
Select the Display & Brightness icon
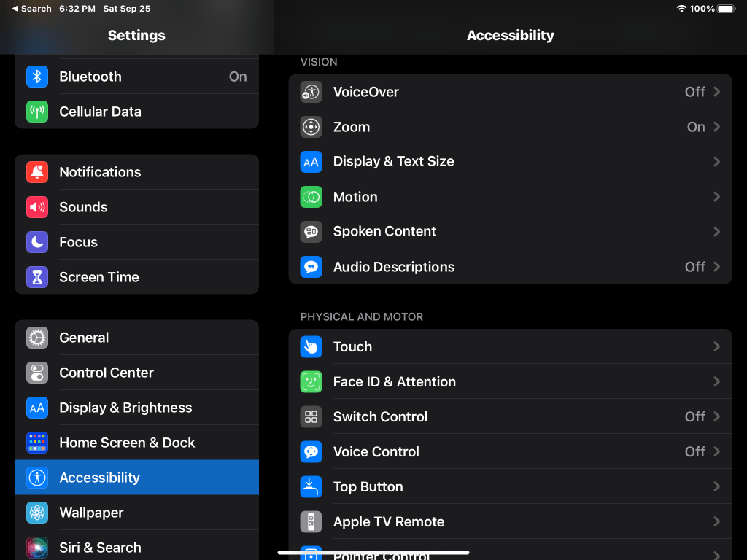coord(36,408)
